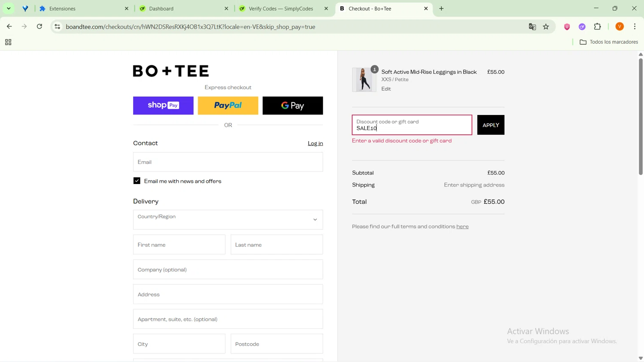Click 'Enter a valid discount code or gift card' message

(x=402, y=141)
